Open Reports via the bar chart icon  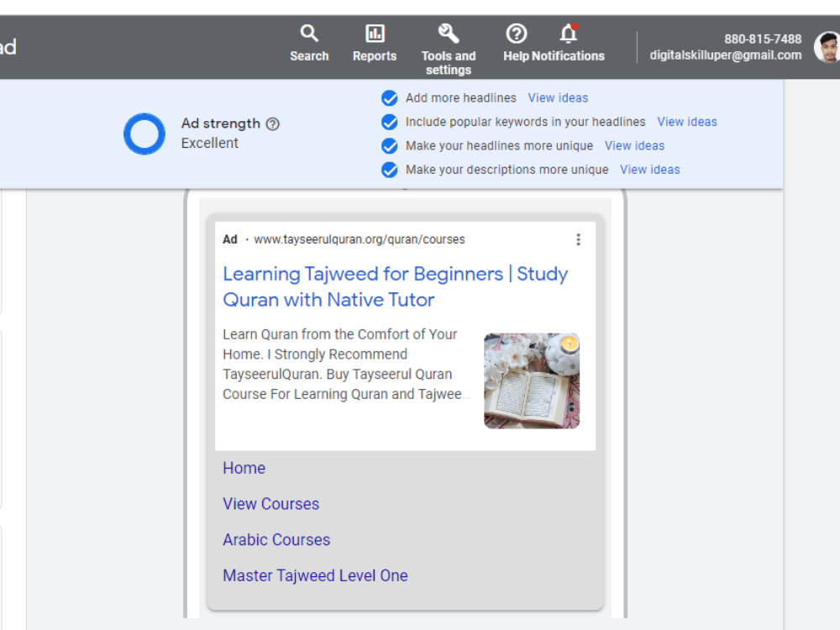pos(374,34)
